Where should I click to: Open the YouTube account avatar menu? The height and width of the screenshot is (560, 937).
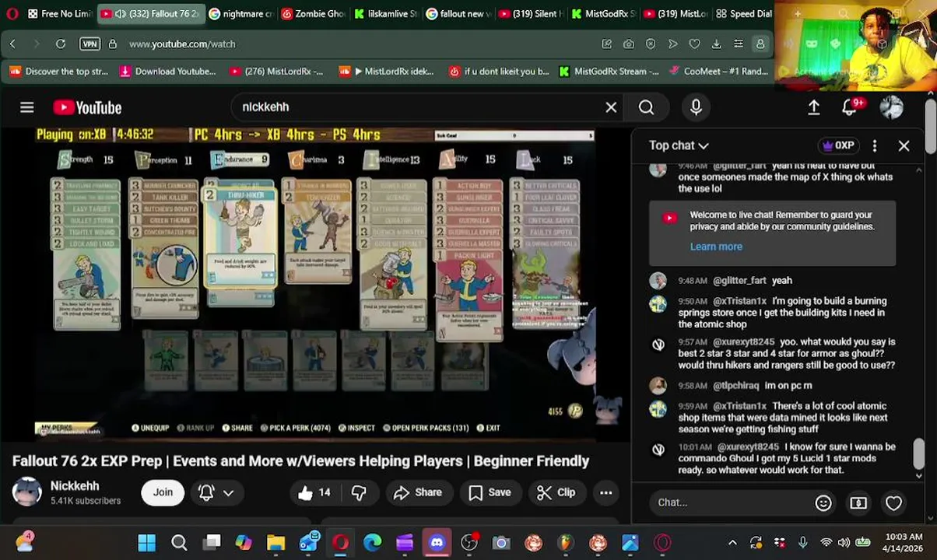(892, 107)
